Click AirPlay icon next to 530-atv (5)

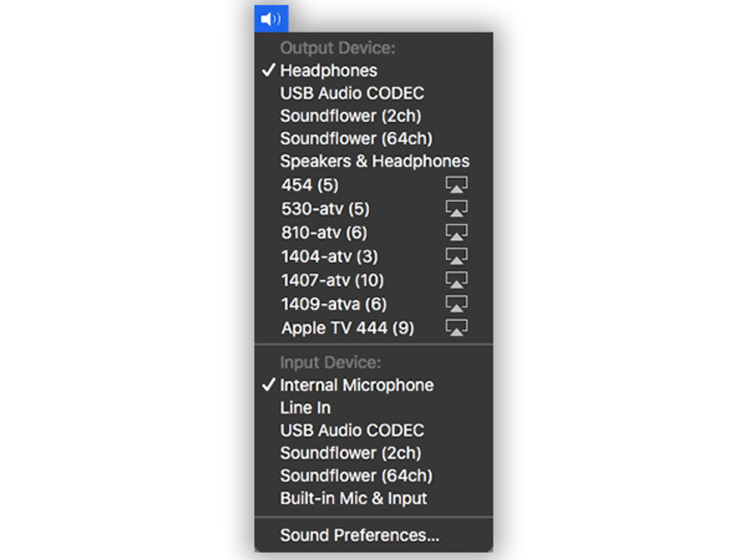tap(456, 209)
